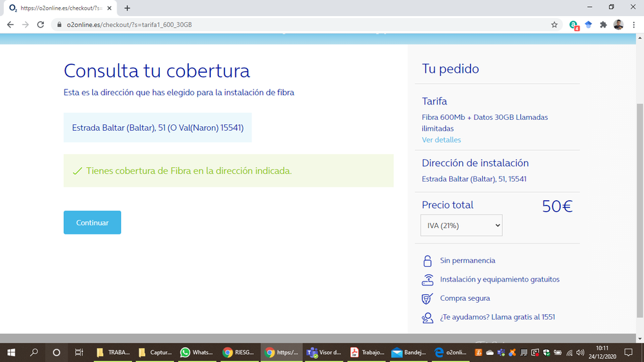Click the address field Estrada Baltar (Baltar), 51
The width and height of the screenshot is (644, 362).
[157, 128]
